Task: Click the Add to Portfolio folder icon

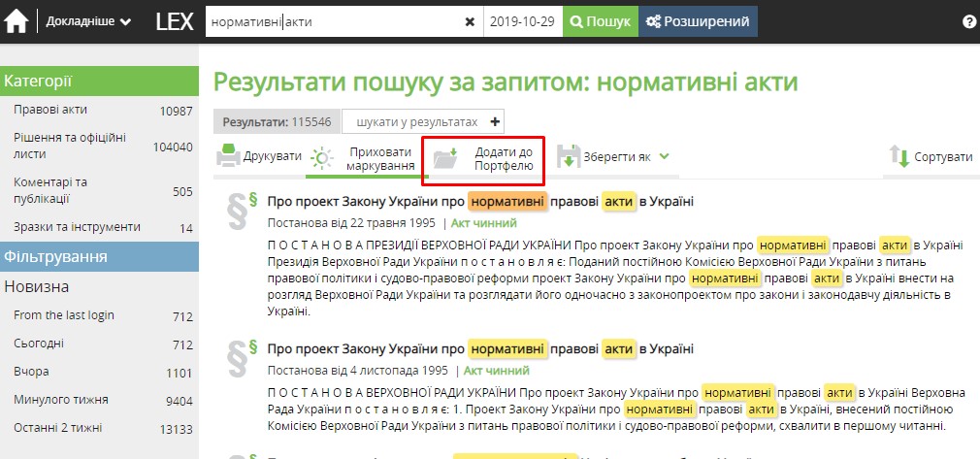Action: coord(445,158)
